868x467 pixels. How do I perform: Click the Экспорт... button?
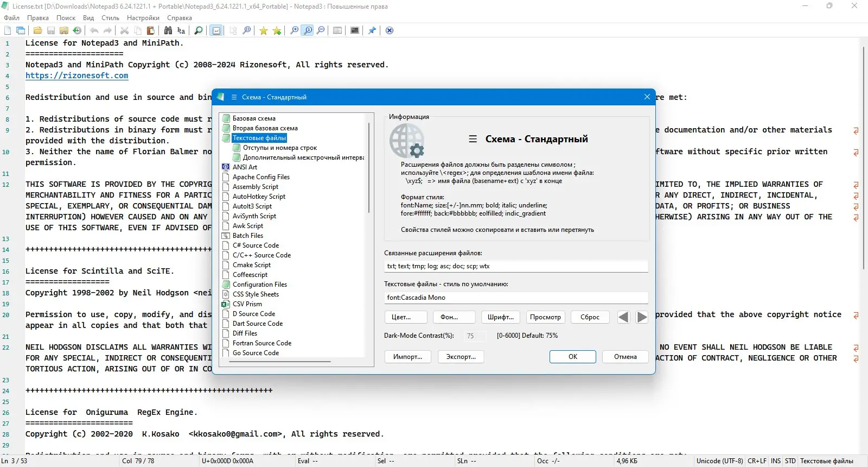[461, 357]
